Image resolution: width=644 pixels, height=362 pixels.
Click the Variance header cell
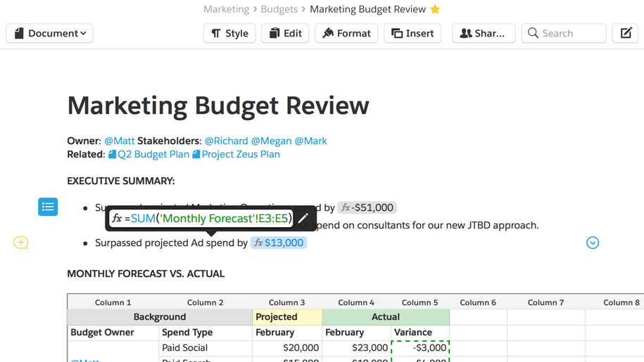419,332
